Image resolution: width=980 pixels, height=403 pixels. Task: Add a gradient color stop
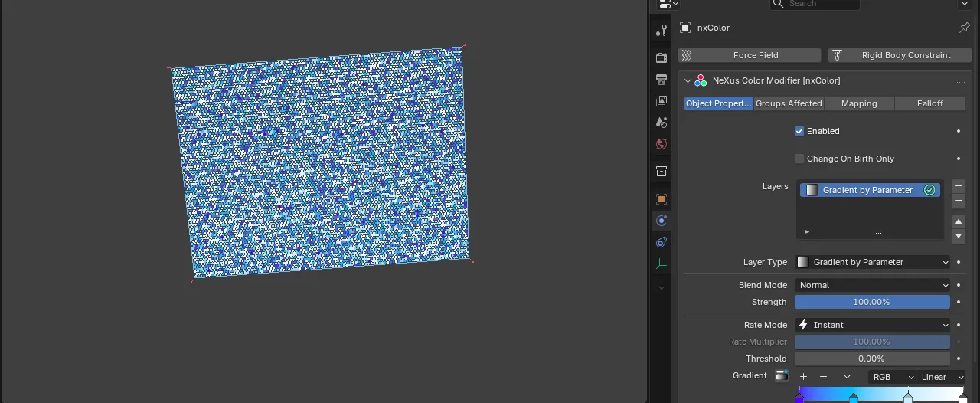coord(803,377)
